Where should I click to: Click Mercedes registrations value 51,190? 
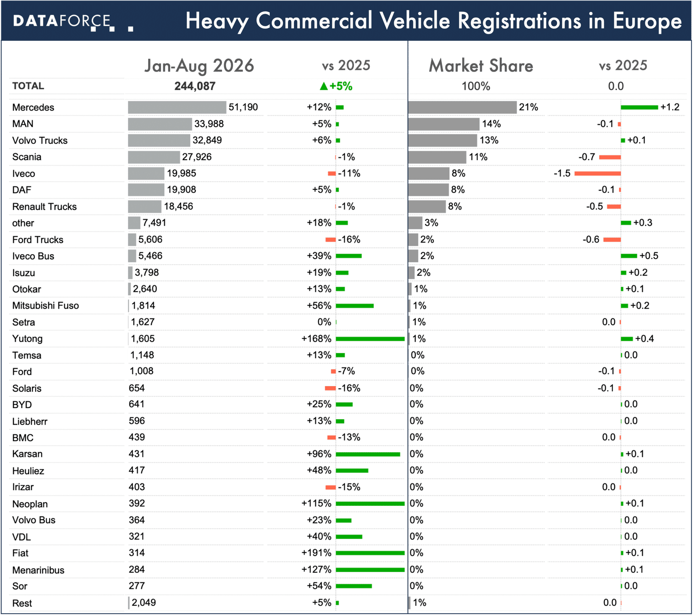click(x=243, y=107)
